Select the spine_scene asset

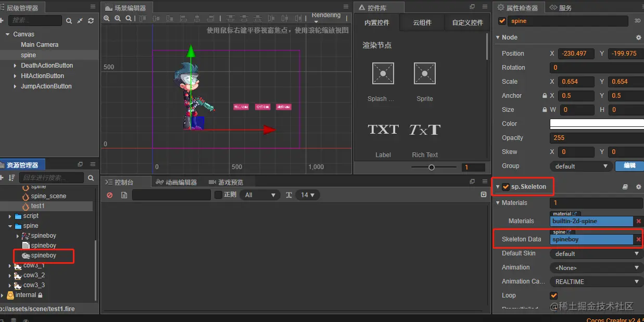pyautogui.click(x=48, y=196)
